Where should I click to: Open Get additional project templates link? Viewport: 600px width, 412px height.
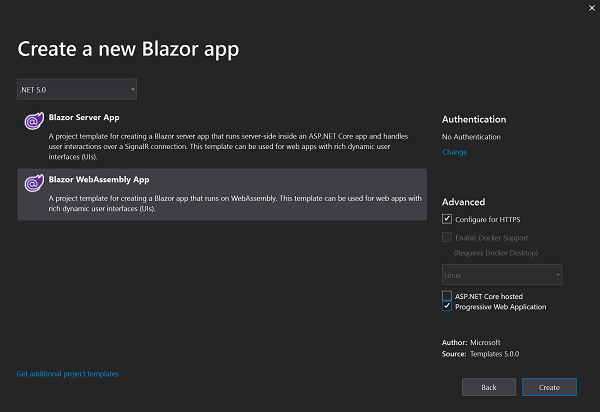point(68,374)
